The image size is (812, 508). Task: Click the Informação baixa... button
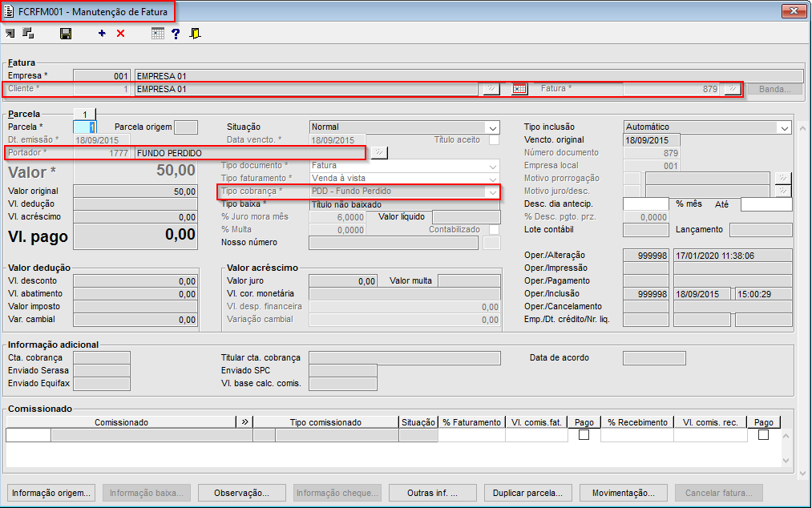147,493
